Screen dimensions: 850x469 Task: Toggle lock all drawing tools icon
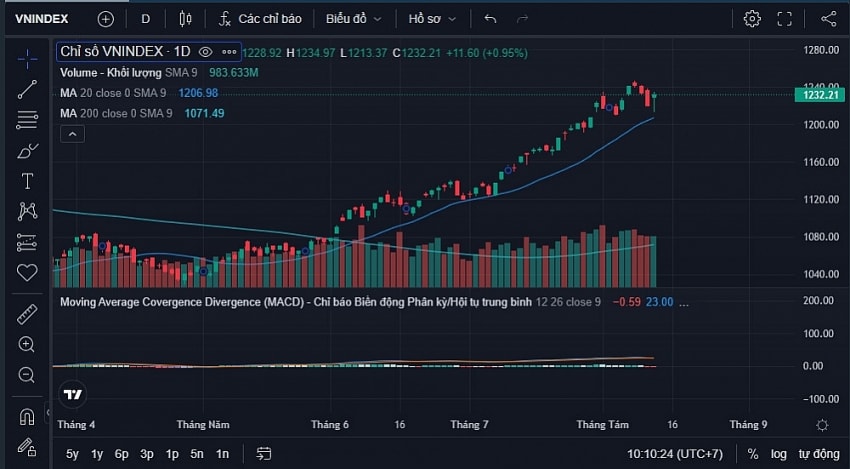27,447
